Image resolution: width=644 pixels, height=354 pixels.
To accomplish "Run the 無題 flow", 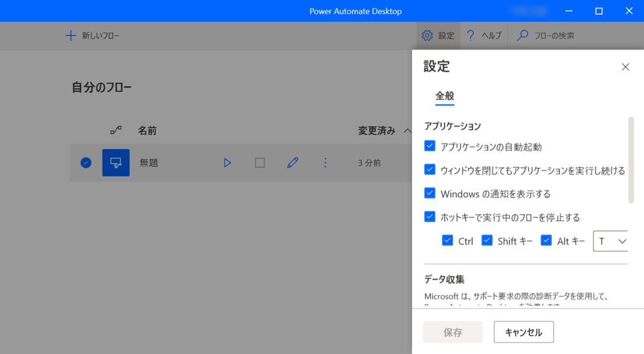I will 227,163.
